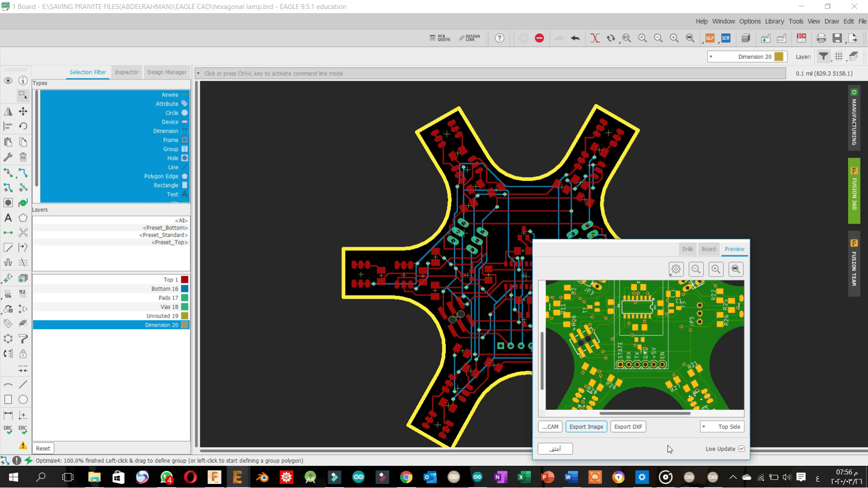Open the selection filter funnel icon
This screenshot has height=488, width=868.
(824, 56)
